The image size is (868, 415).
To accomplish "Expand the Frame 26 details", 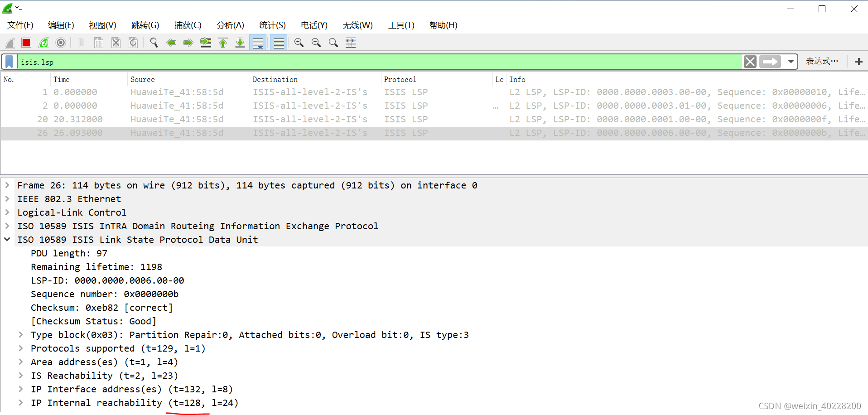I will click(7, 185).
